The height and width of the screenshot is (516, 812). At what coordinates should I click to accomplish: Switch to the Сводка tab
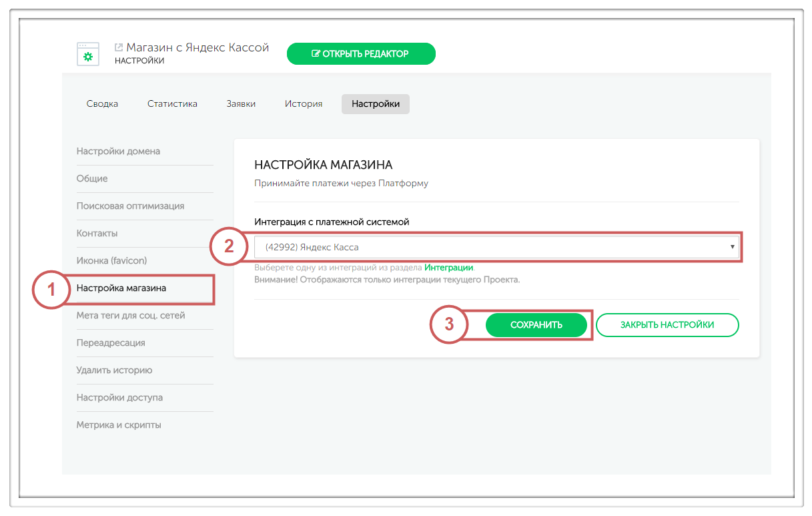pos(102,104)
